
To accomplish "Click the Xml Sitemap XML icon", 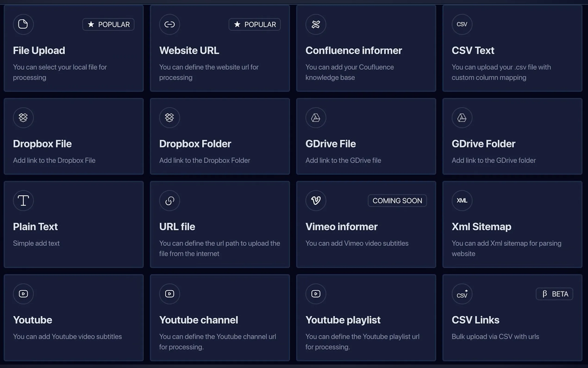I will point(462,200).
